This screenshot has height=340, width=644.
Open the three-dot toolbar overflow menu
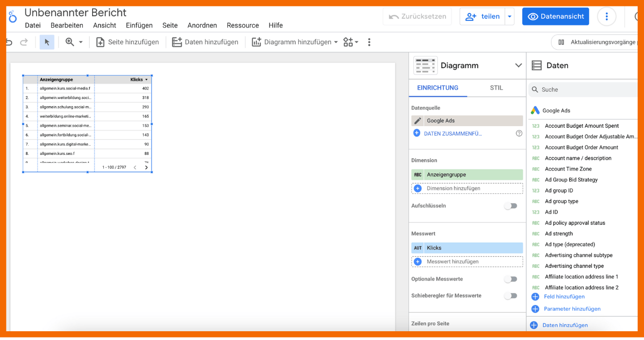point(369,42)
